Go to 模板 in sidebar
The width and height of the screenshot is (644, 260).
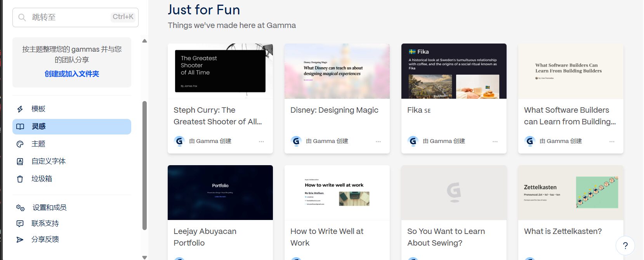[x=72, y=109]
